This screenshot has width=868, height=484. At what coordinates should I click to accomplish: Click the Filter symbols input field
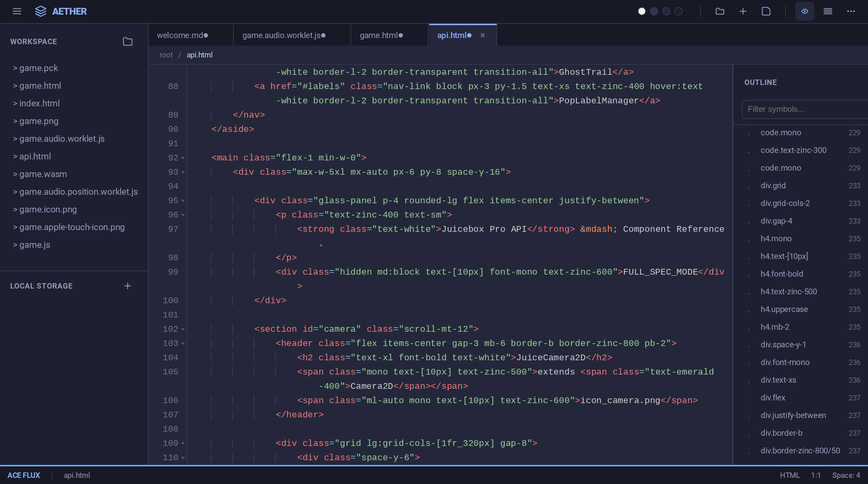click(x=805, y=109)
